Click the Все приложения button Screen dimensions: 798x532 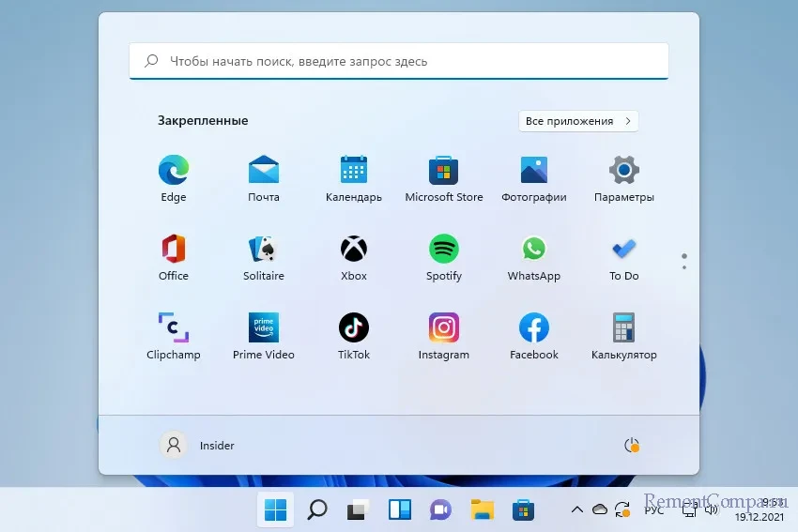click(577, 121)
